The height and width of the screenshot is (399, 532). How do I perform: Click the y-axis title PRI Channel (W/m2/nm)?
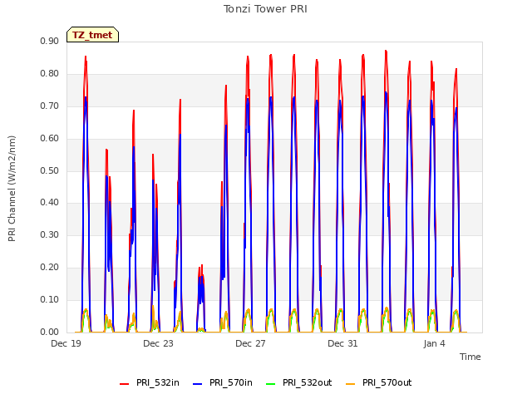click(x=12, y=189)
